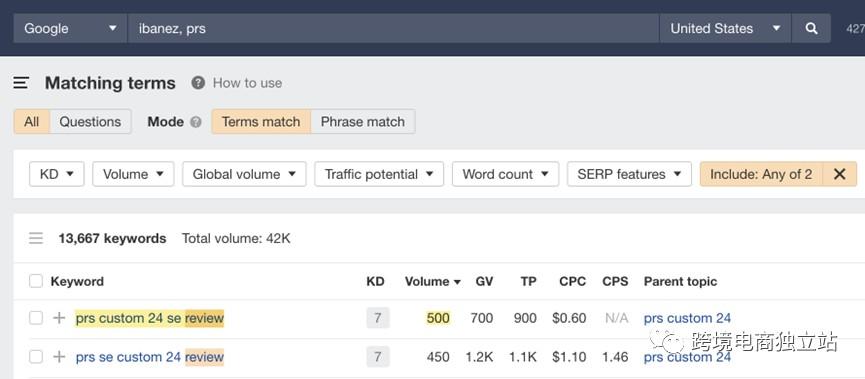This screenshot has height=379, width=865.
Task: Click the volume value 450
Action: tap(438, 357)
